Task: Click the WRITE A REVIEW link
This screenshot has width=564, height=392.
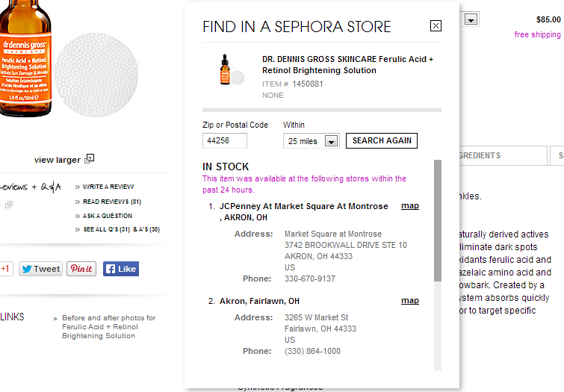Action: [108, 187]
